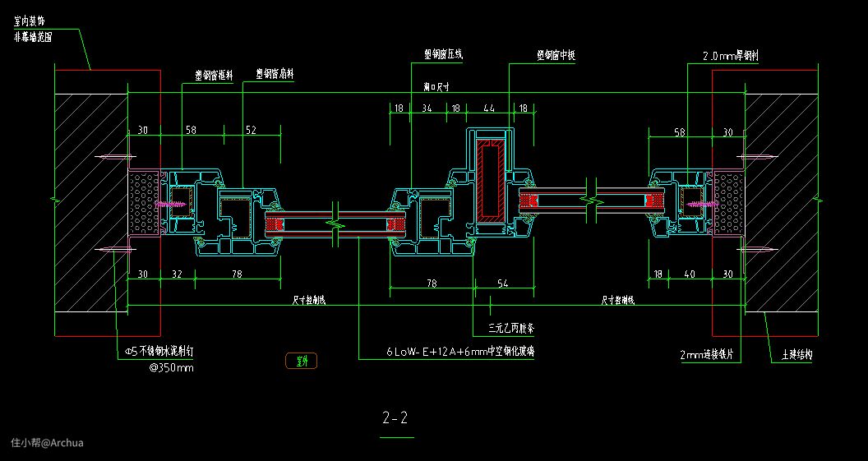Viewport: 868px width, 461px height.
Task: Select the red steel liner inside the mullion
Action: coord(492,181)
